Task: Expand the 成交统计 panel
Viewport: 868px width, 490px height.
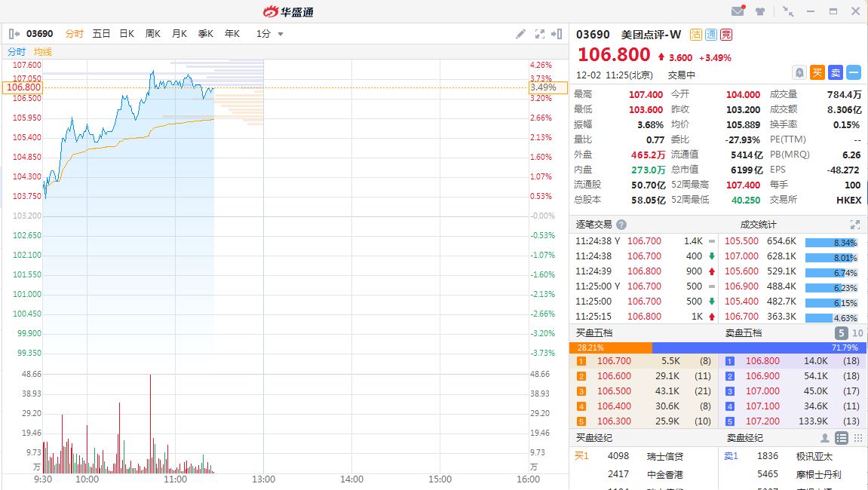Action: (855, 225)
